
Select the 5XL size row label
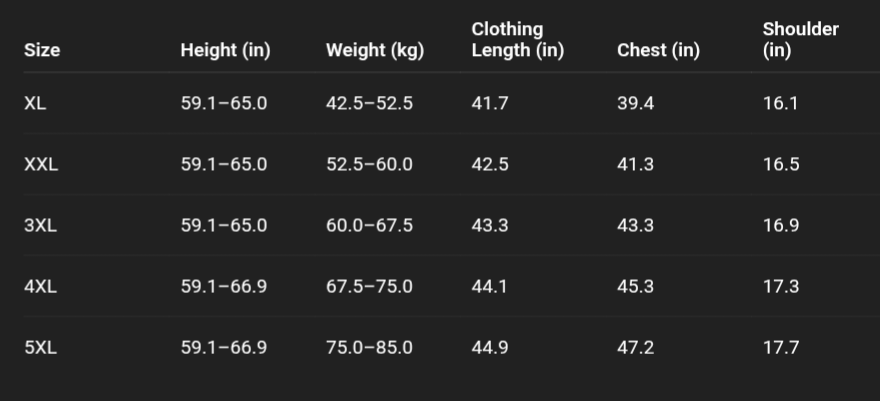[x=40, y=348]
